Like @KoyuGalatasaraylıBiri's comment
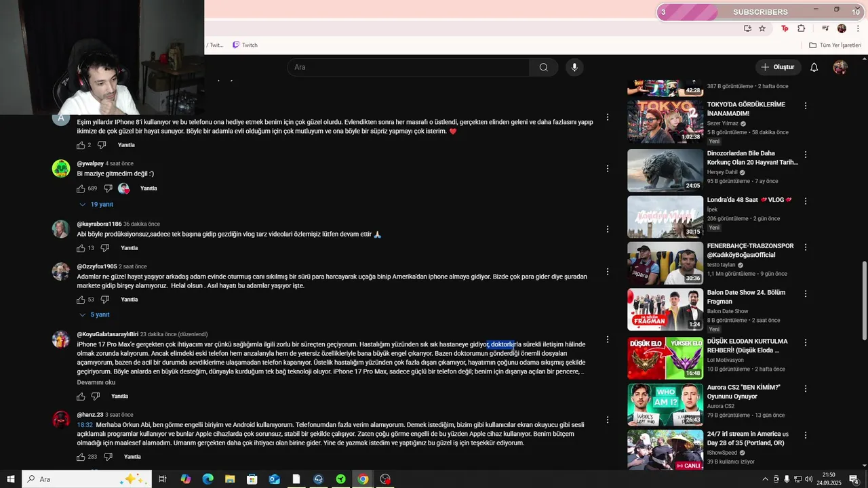 81,396
